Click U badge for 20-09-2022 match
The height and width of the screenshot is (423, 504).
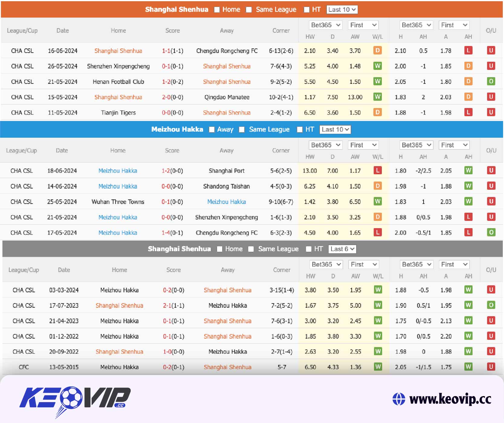tap(491, 352)
